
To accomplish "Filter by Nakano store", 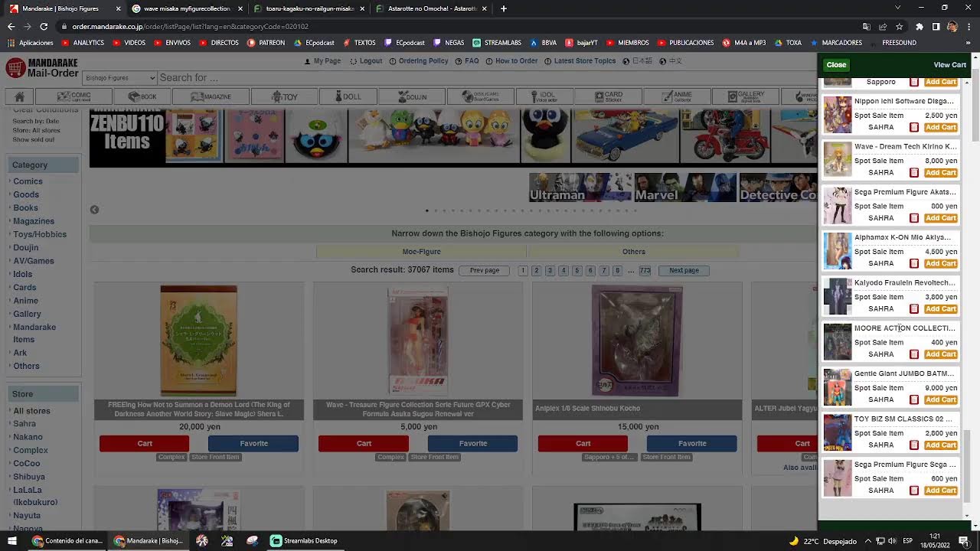I will [28, 437].
